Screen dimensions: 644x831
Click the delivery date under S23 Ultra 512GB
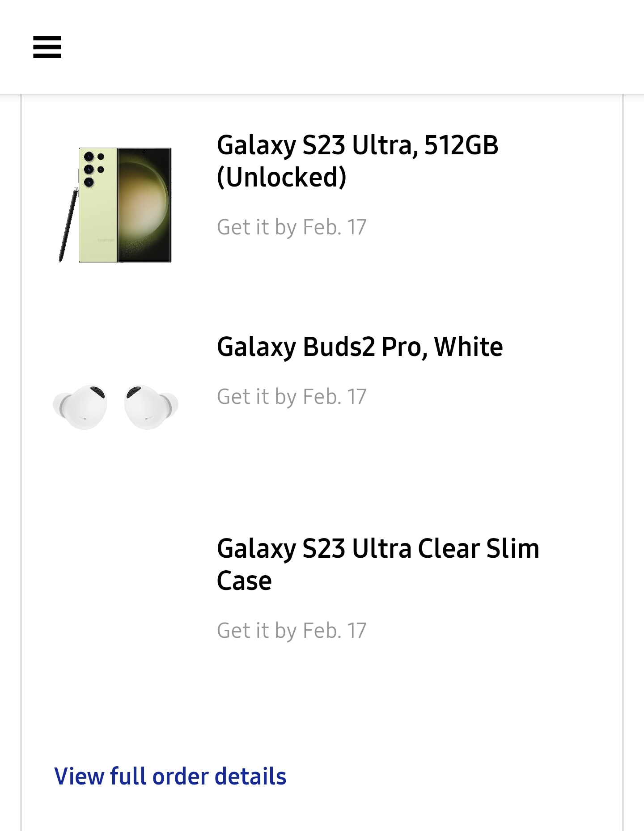pyautogui.click(x=292, y=227)
